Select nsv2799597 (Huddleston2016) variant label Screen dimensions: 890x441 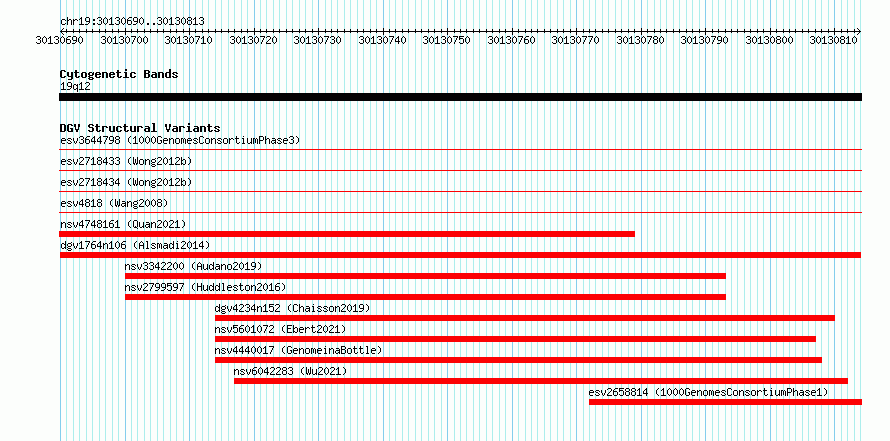coord(205,287)
